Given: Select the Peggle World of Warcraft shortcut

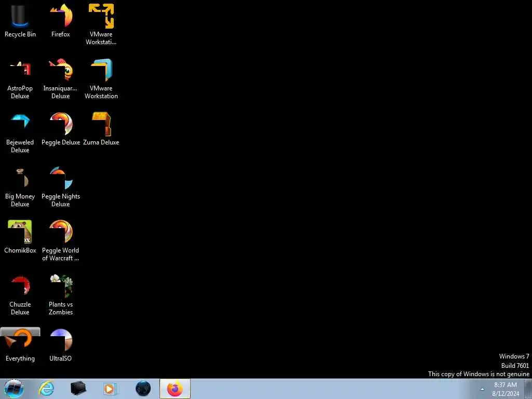Looking at the screenshot, I should 61,241.
